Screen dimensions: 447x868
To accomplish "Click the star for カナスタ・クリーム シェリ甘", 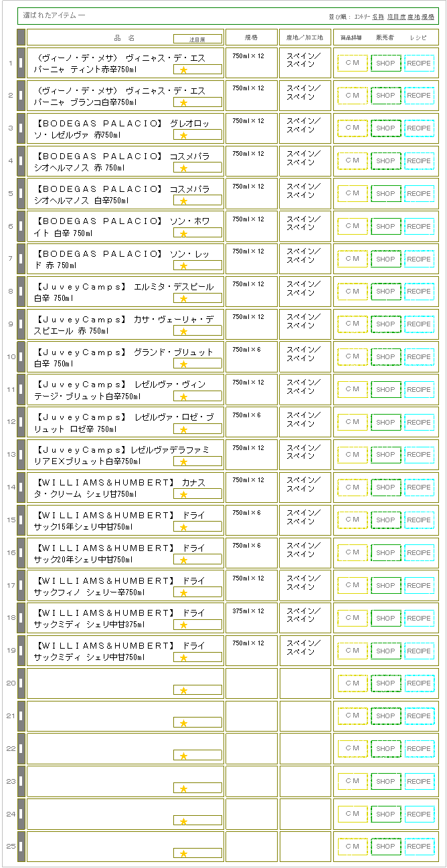I will [183, 494].
